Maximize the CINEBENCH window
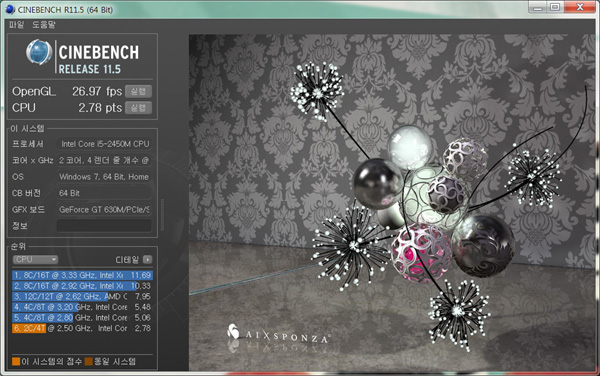600x376 pixels. coord(555,7)
